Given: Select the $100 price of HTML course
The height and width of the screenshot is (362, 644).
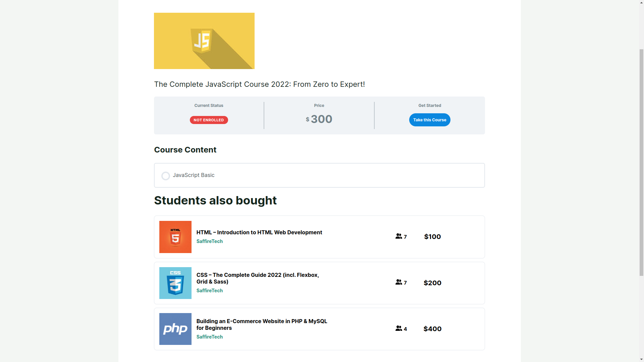Looking at the screenshot, I should [x=432, y=237].
